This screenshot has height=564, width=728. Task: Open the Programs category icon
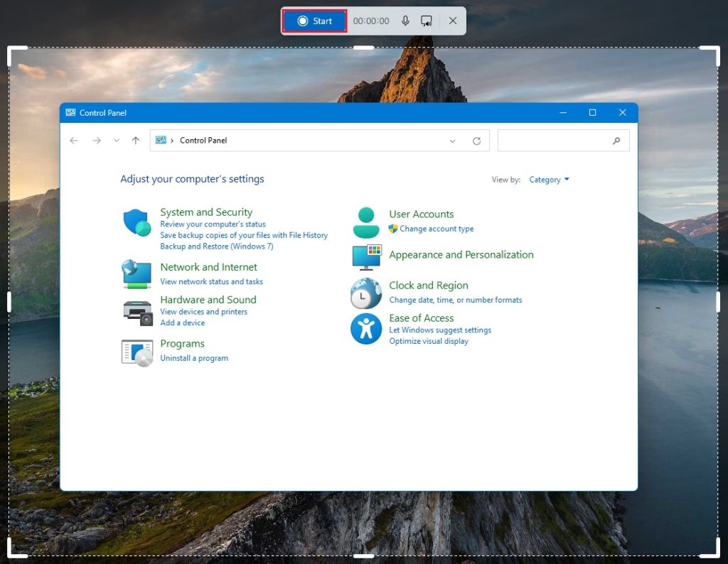tap(137, 352)
